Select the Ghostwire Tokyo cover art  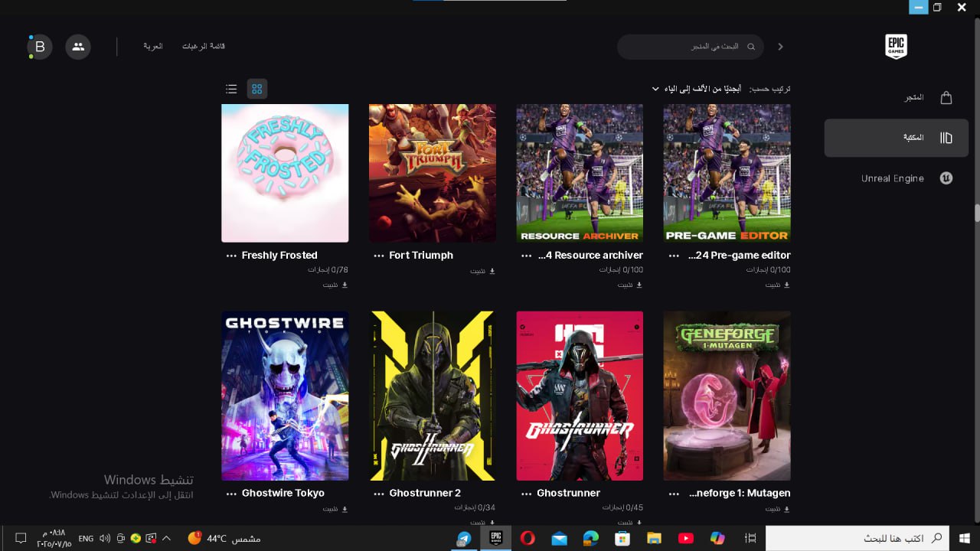285,396
